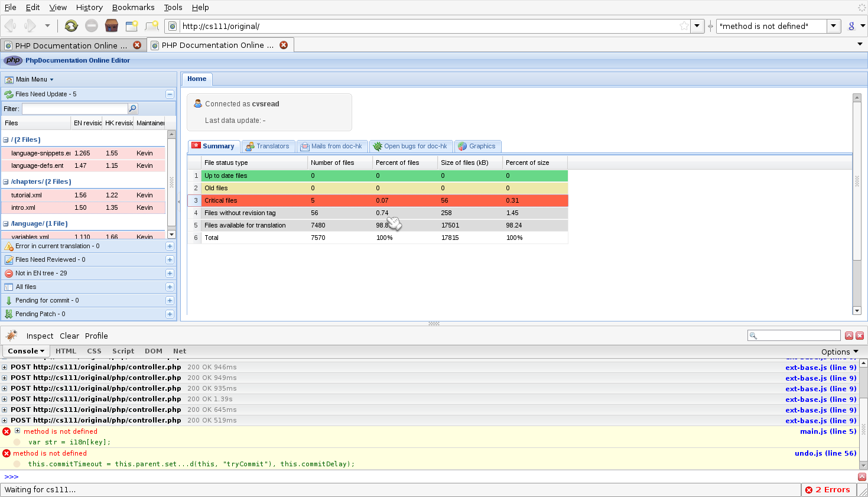Go back with the browser Back arrow
Viewport: 868px width, 497px height.
[10, 26]
